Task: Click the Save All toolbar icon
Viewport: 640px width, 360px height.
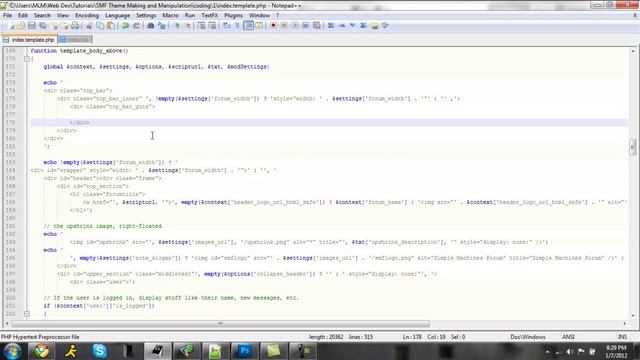Action: coord(42,26)
